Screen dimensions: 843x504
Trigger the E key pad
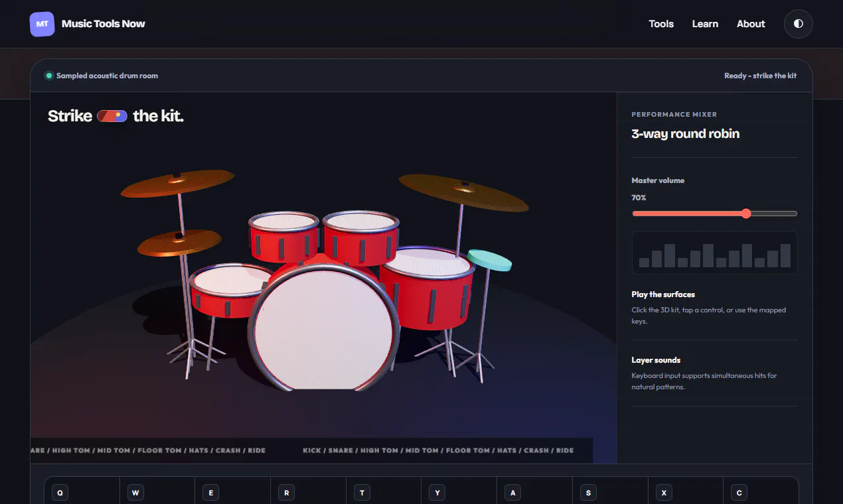coord(232,491)
